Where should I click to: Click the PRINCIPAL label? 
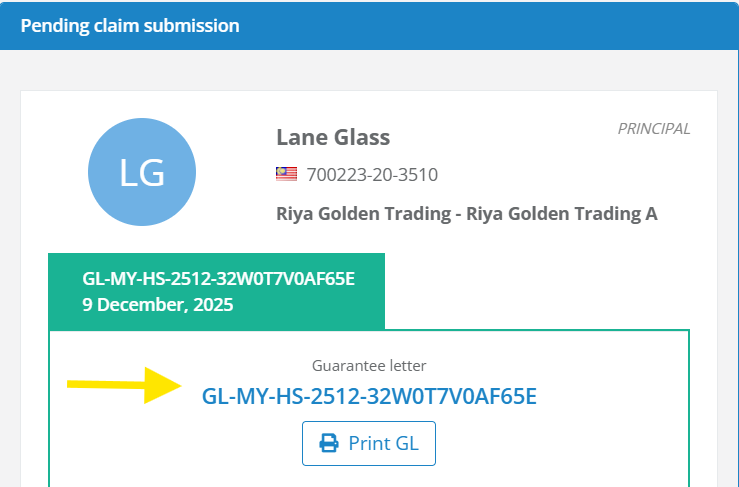654,129
